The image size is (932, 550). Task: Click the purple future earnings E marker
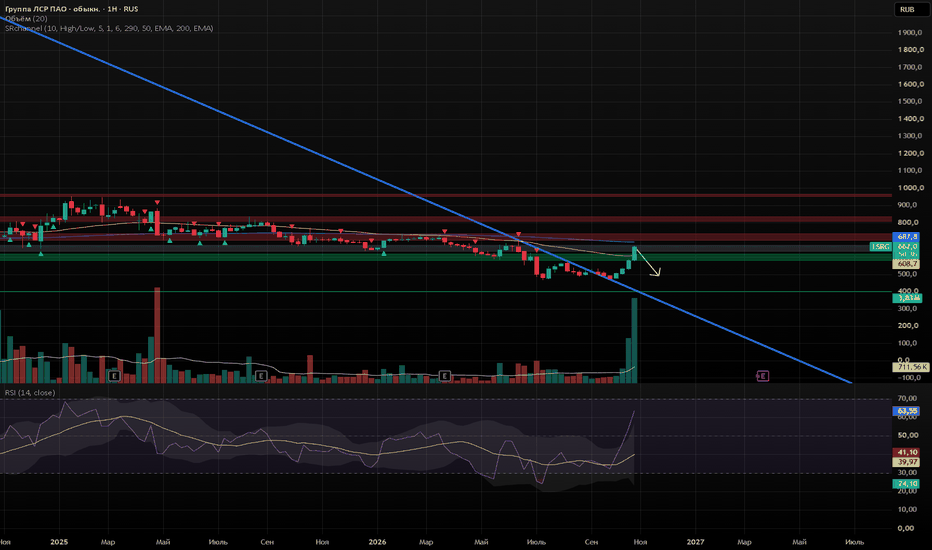[x=763, y=376]
